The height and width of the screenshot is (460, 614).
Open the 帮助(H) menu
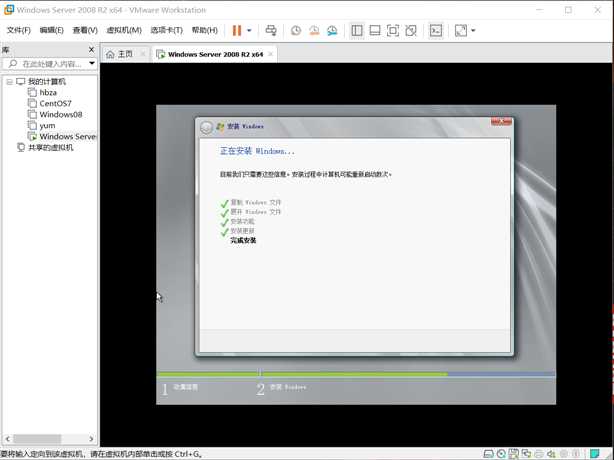[x=204, y=30]
